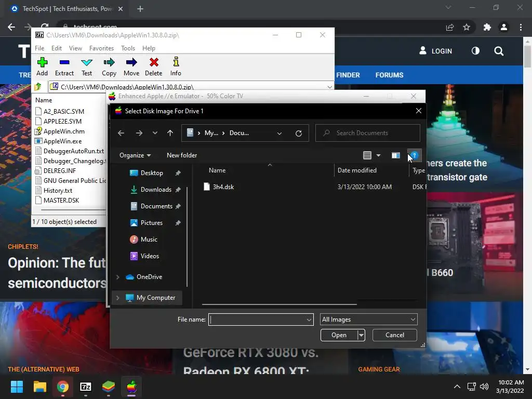The height and width of the screenshot is (399, 532).
Task: Click the BlueStacks icon in taskbar
Action: point(109,387)
